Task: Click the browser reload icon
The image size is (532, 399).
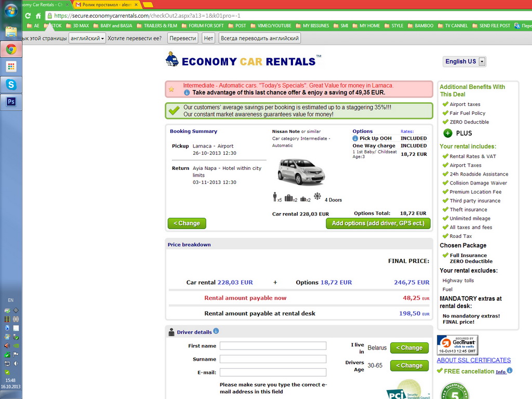Action: coord(28,16)
